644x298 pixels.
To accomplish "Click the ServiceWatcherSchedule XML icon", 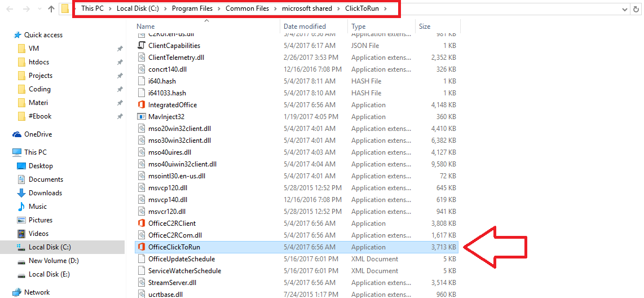I will tap(142, 271).
